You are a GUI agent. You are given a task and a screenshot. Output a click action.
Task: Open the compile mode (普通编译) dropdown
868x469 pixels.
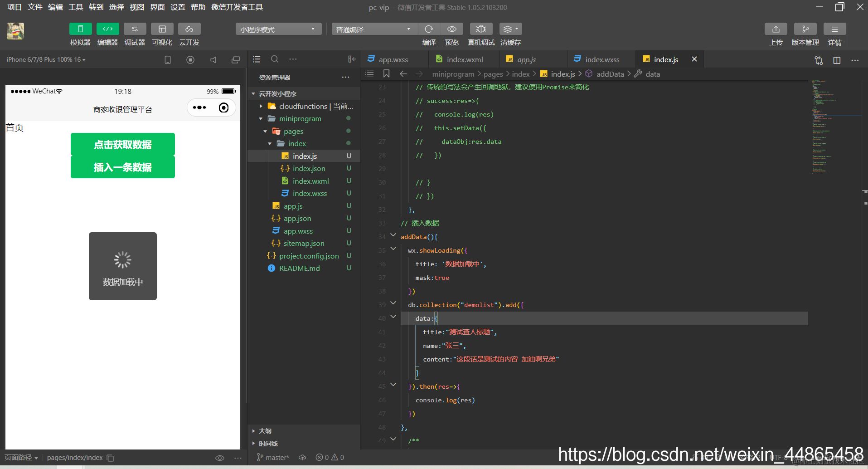click(374, 29)
